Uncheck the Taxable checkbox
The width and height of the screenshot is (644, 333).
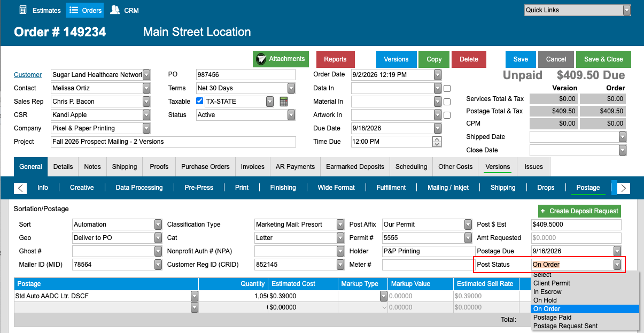tap(199, 101)
